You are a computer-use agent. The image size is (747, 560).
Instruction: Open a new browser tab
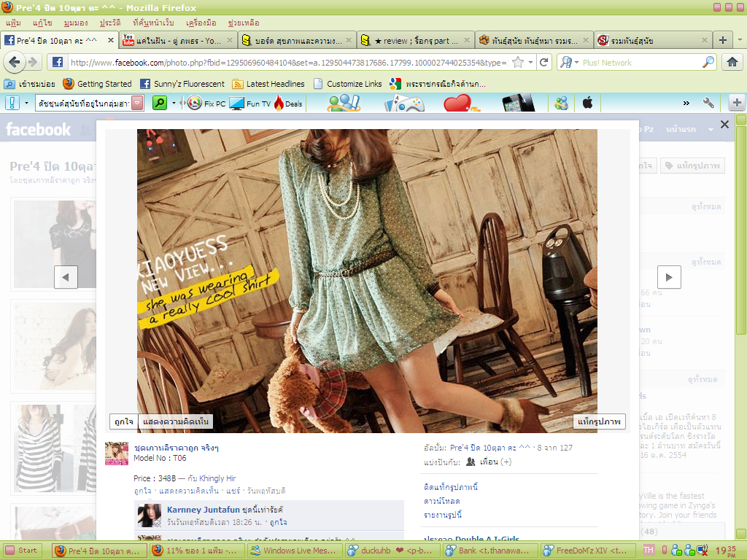[723, 41]
